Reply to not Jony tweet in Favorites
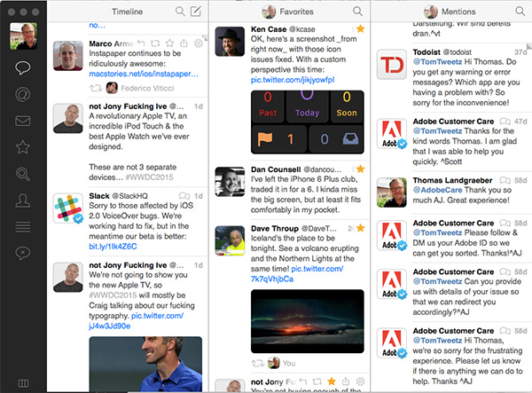The image size is (532, 393). (303, 381)
